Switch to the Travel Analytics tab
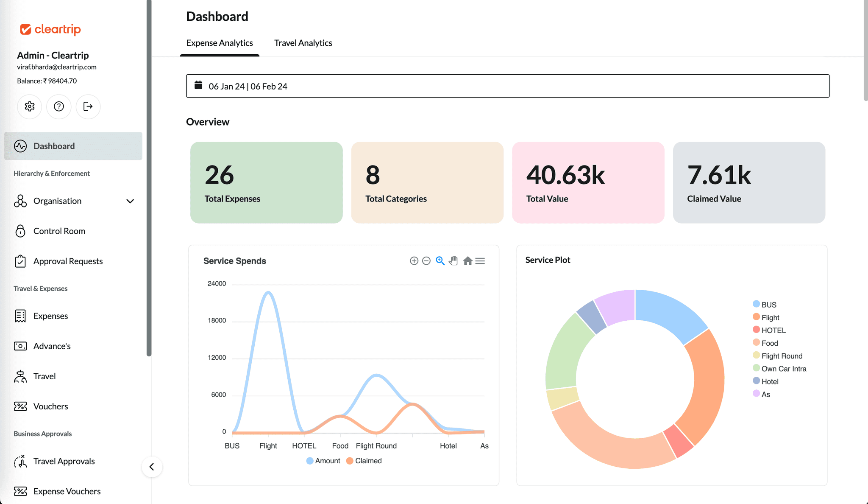The image size is (868, 504). tap(303, 43)
